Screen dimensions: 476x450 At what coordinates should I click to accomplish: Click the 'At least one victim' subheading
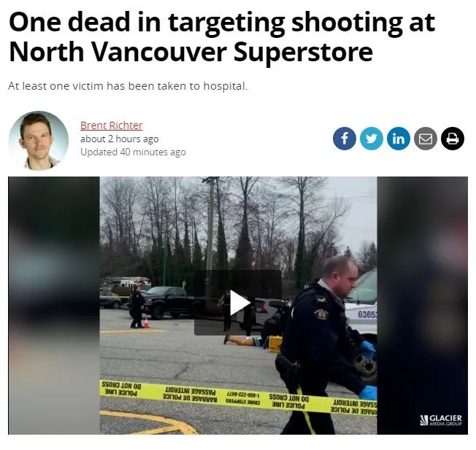[x=128, y=86]
